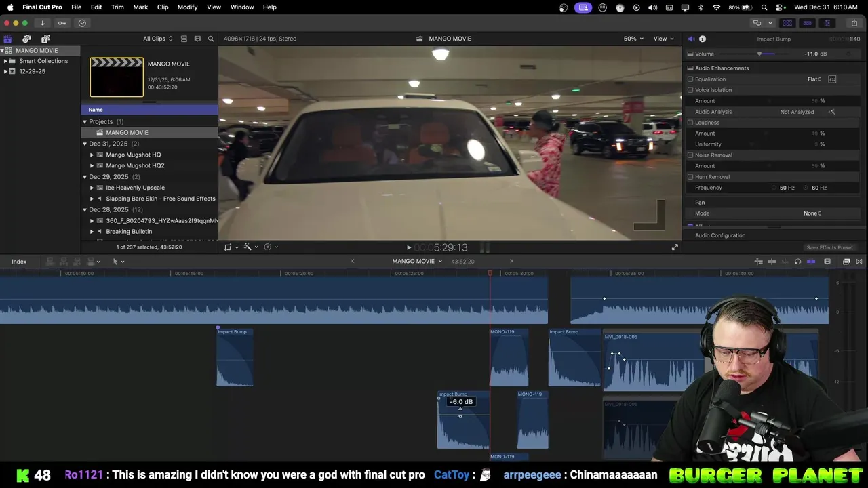Show or hide the Browser icon
Viewport: 868px width, 488px height.
coord(788,23)
